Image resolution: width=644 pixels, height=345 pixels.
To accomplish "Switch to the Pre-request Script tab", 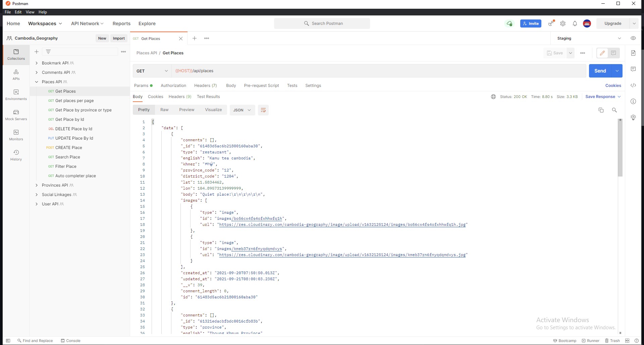I will click(262, 86).
